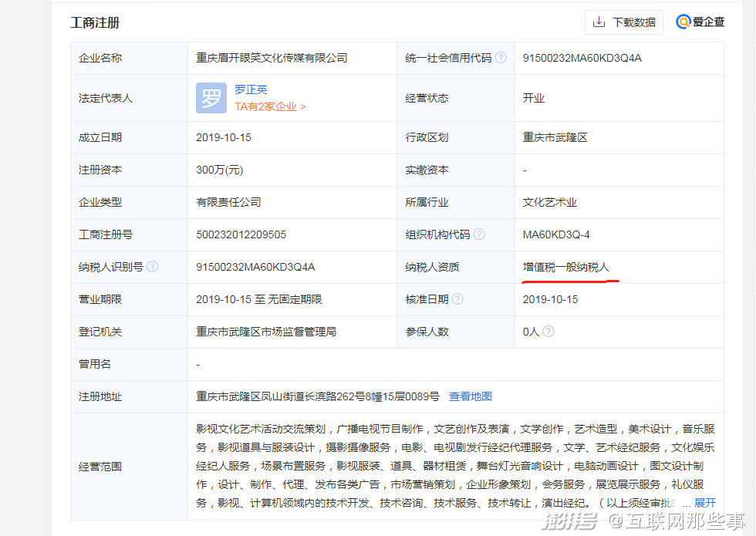Click the 统一社会信用代码 value 91500232MA60KD3Q4A
The height and width of the screenshot is (536, 756).
click(582, 58)
